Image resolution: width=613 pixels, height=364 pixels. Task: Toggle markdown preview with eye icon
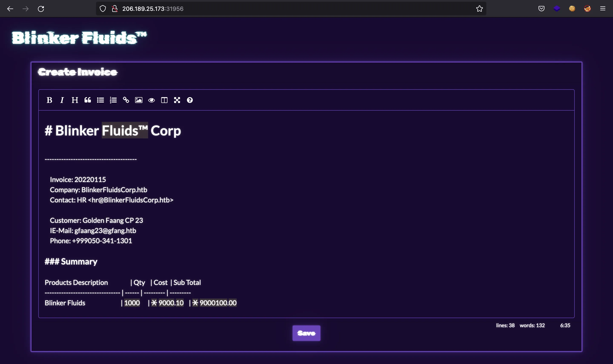[152, 100]
